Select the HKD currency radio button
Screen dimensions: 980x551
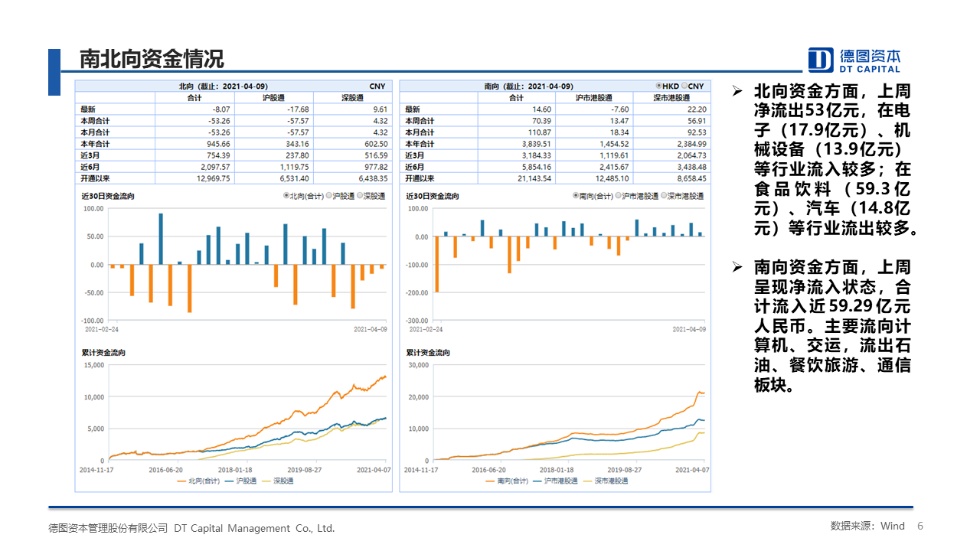(x=658, y=86)
